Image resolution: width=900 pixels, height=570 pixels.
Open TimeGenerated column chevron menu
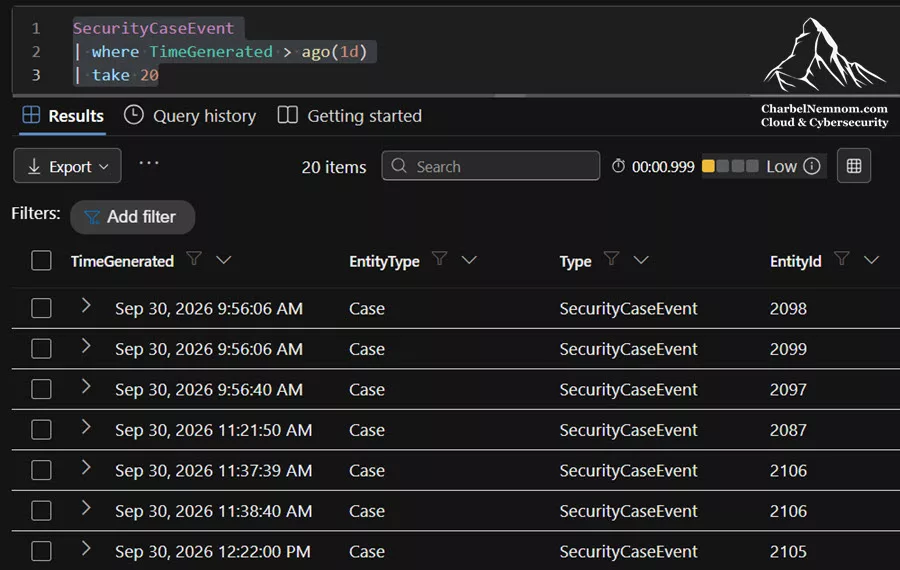coord(224,260)
